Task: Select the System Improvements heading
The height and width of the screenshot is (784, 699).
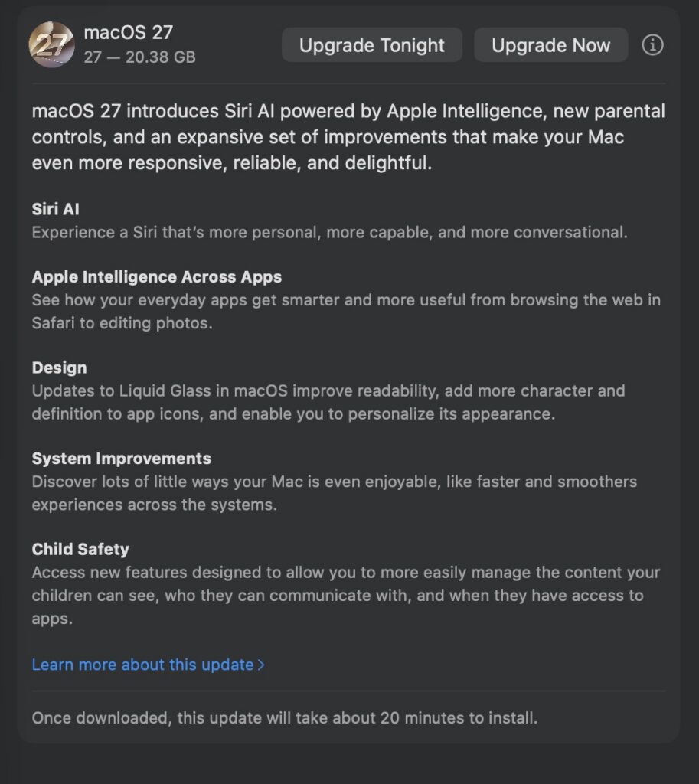Action: point(122,459)
